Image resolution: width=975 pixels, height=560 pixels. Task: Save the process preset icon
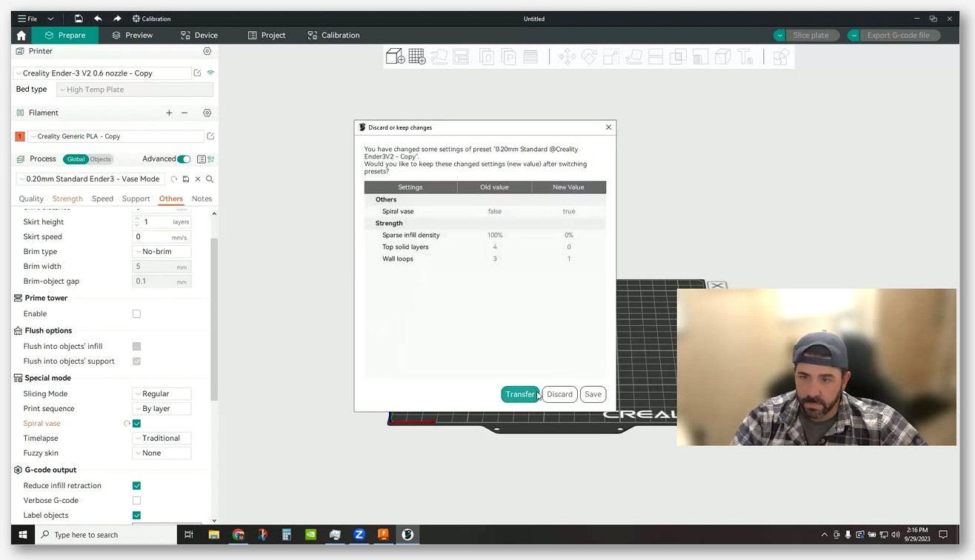pos(186,179)
